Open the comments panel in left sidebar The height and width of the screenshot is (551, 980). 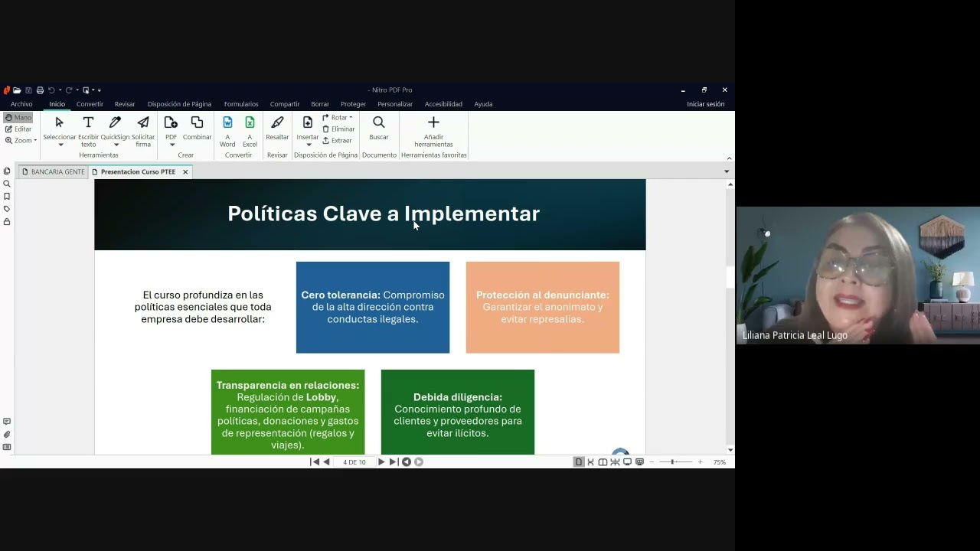pyautogui.click(x=7, y=422)
